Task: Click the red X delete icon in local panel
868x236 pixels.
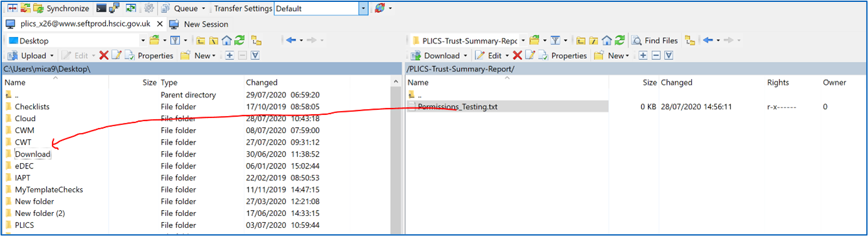Action: click(104, 56)
